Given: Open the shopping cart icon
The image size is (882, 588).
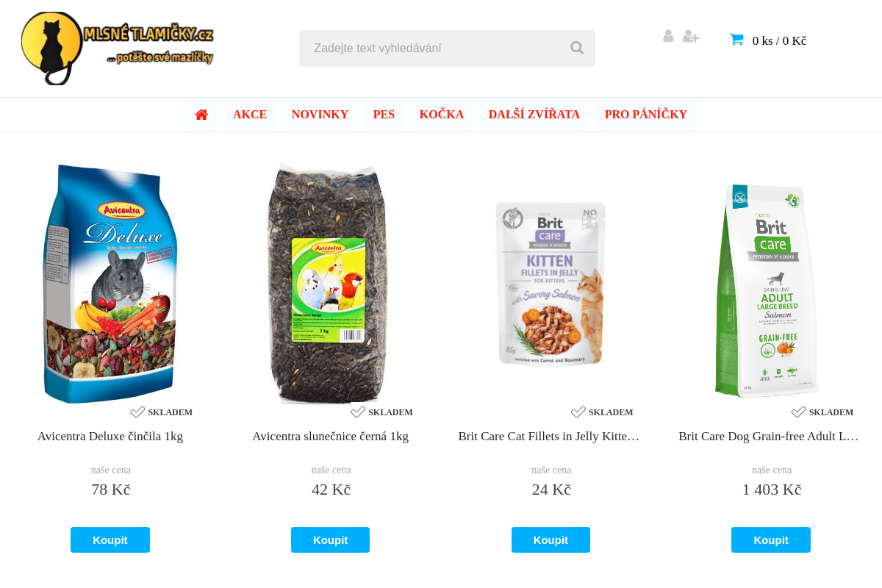Looking at the screenshot, I should click(736, 40).
